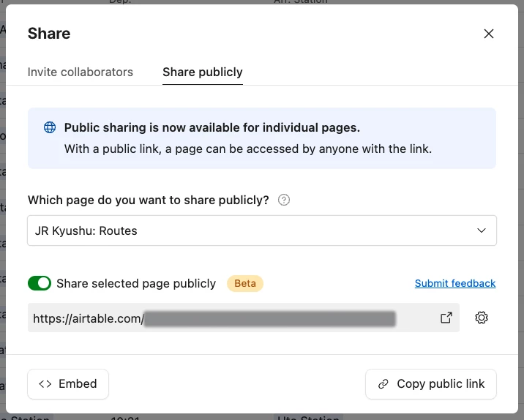
Task: Open the JR Kyushu: Routes page dropdown
Action: point(262,230)
